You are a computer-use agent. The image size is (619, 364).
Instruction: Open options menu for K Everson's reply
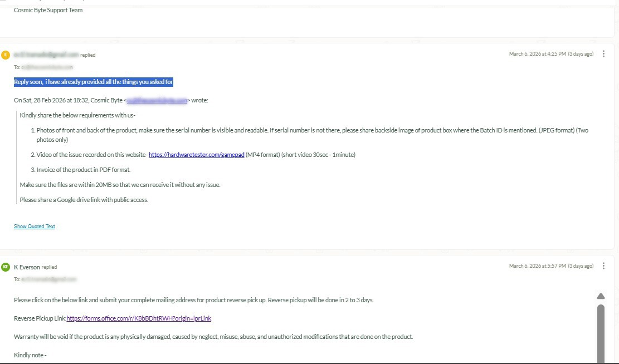pyautogui.click(x=603, y=266)
